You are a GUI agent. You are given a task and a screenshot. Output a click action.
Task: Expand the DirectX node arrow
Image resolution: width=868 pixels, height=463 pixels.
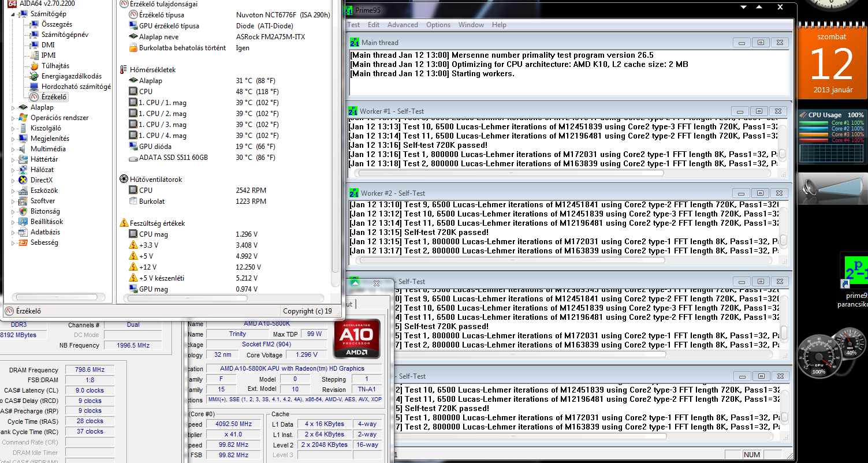[x=14, y=180]
